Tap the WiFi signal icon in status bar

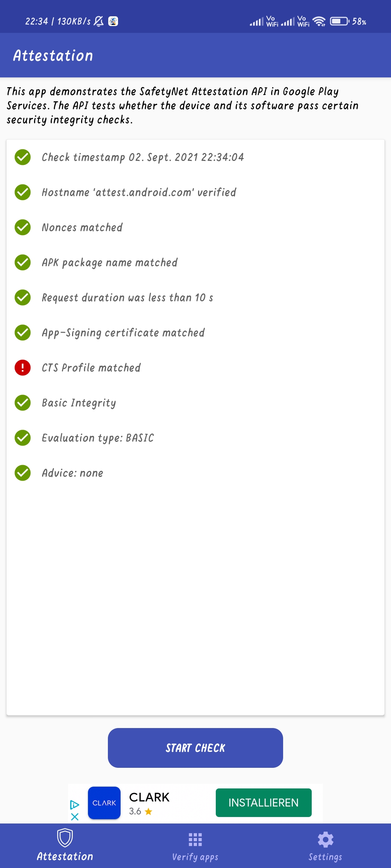point(319,21)
